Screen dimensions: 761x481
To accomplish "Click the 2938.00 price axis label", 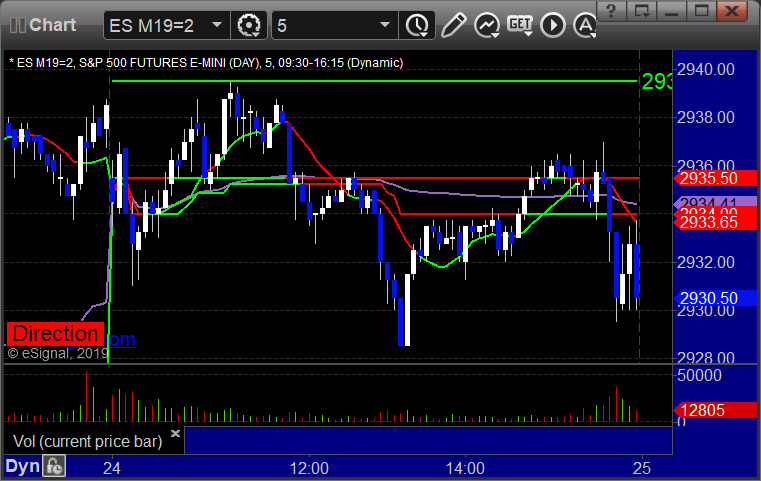I will tap(706, 117).
